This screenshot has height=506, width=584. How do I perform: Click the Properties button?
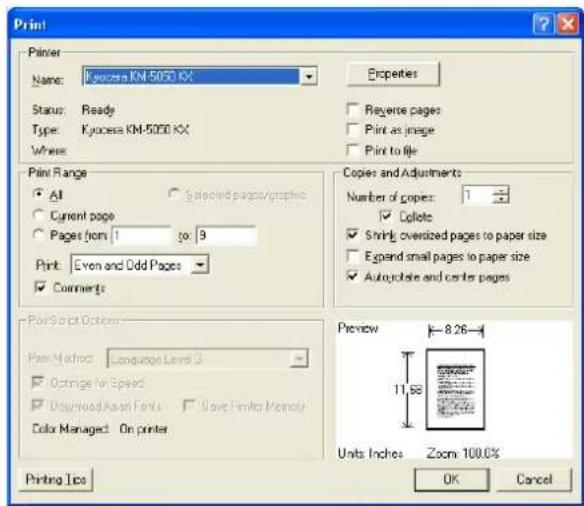pos(393,74)
